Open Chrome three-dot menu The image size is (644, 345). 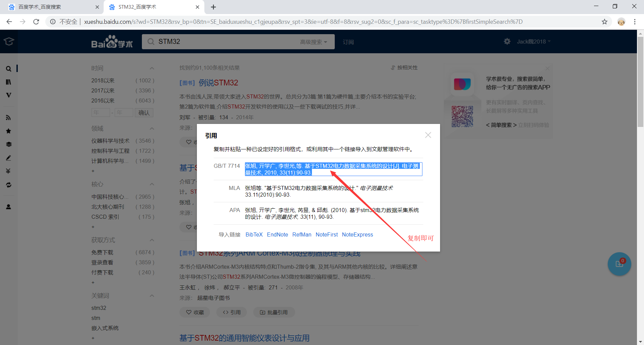click(635, 22)
